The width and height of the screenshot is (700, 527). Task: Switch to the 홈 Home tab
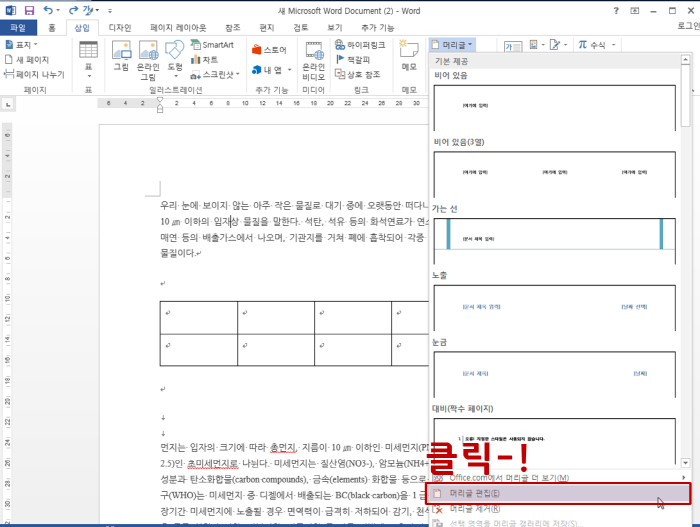(x=52, y=28)
